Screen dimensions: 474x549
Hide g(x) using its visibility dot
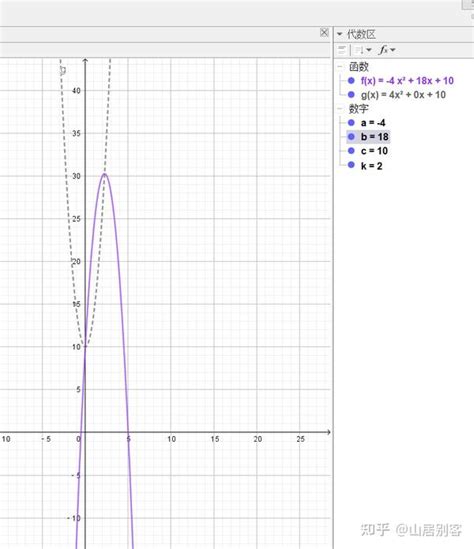pyautogui.click(x=351, y=95)
